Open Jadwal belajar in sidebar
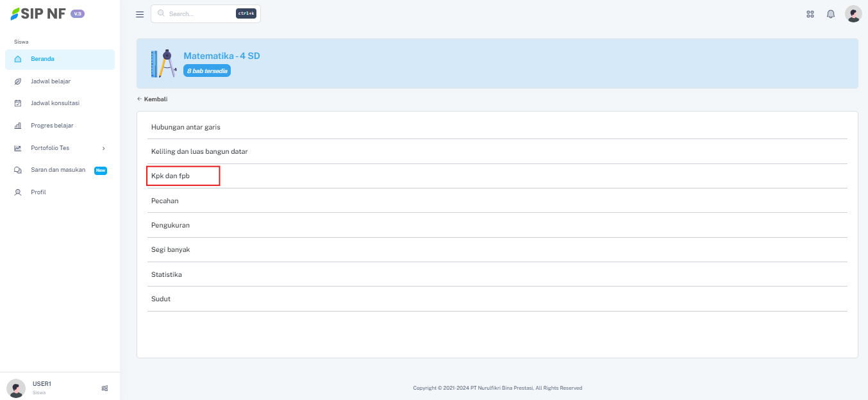The image size is (868, 400). point(51,81)
